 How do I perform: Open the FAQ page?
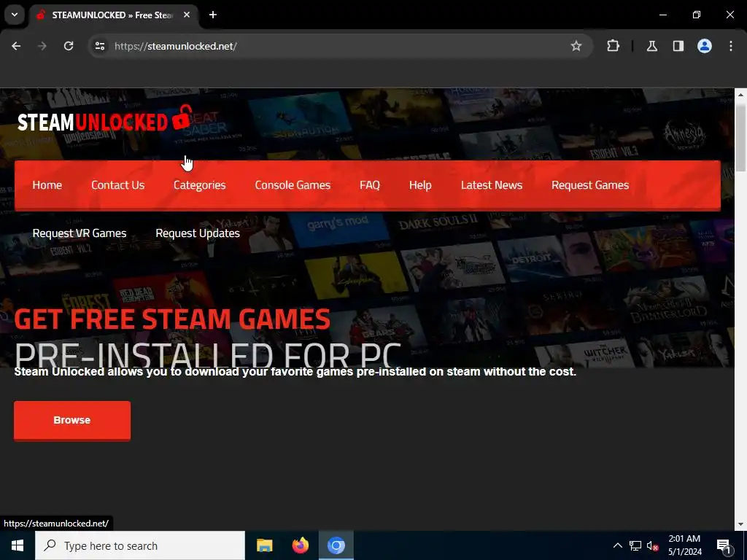[x=370, y=184]
